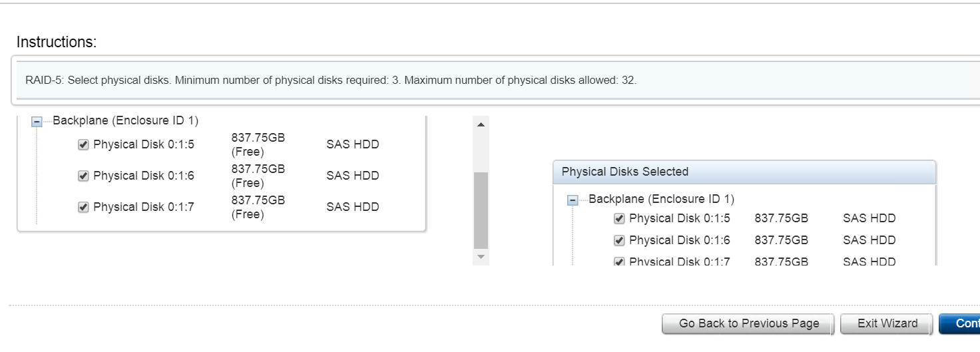Click the scrollbar up arrow

pyautogui.click(x=481, y=124)
